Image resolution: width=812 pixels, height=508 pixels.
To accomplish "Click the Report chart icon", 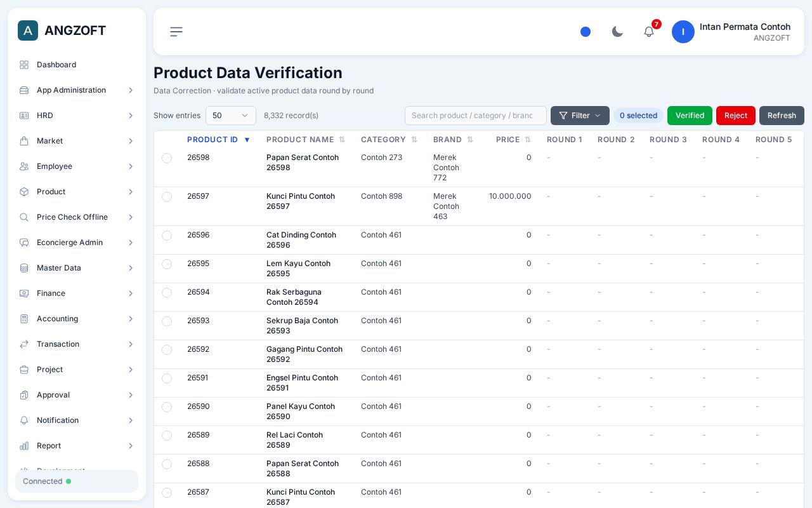I will [x=24, y=446].
